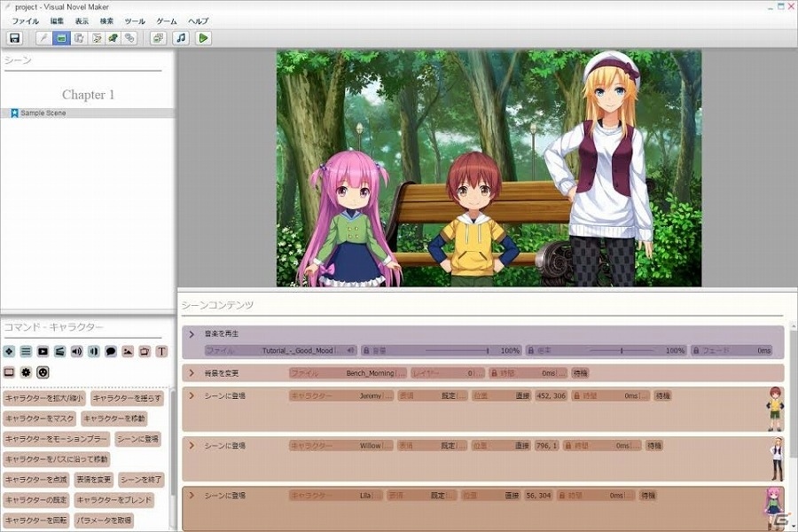This screenshot has width=798, height=532.
Task: Select the video play command category icon
Action: 43,351
